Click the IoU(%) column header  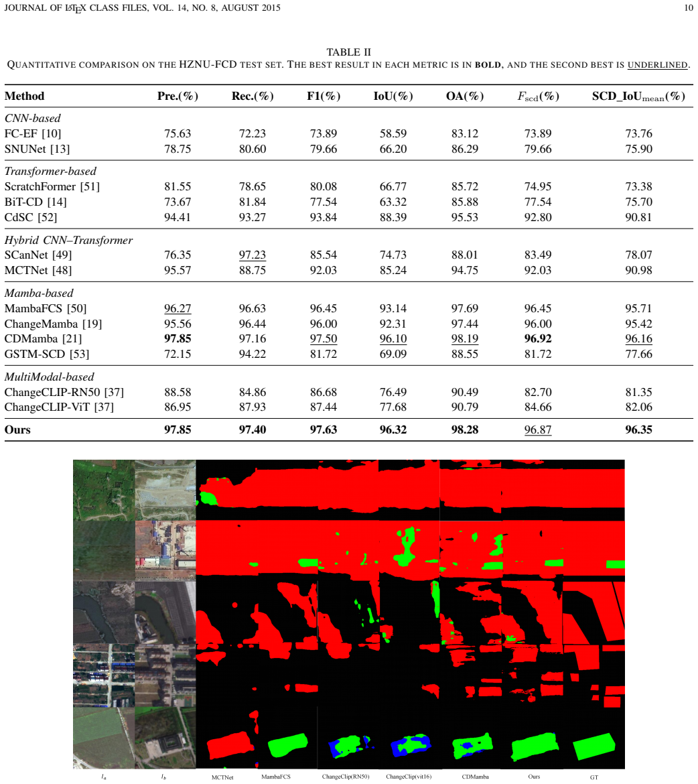coord(393,96)
